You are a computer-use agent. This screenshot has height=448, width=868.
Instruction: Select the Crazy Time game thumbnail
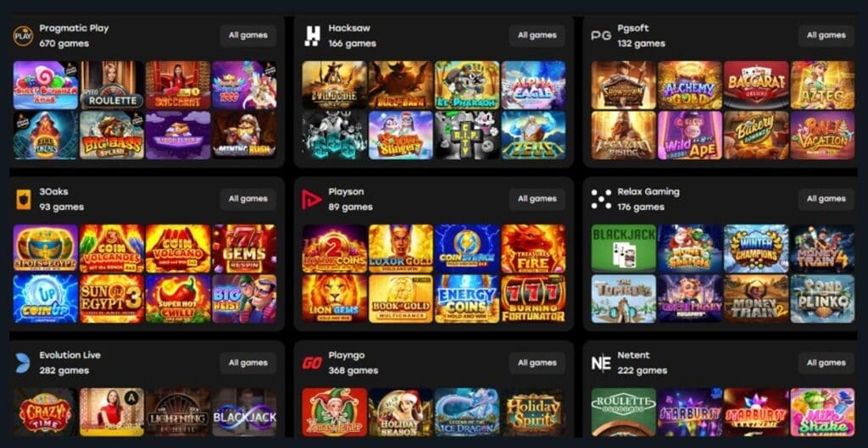point(46,412)
